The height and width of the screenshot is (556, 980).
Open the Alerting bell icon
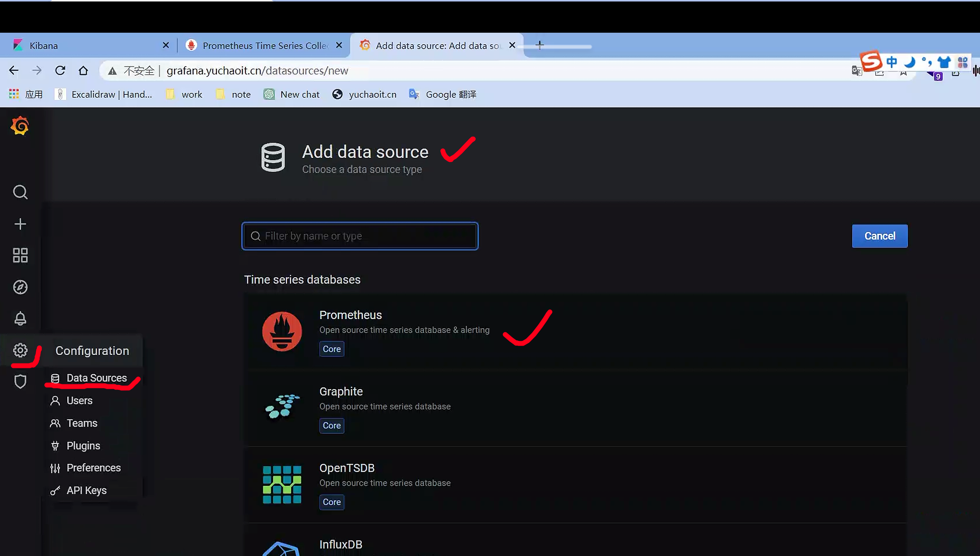[x=20, y=319]
